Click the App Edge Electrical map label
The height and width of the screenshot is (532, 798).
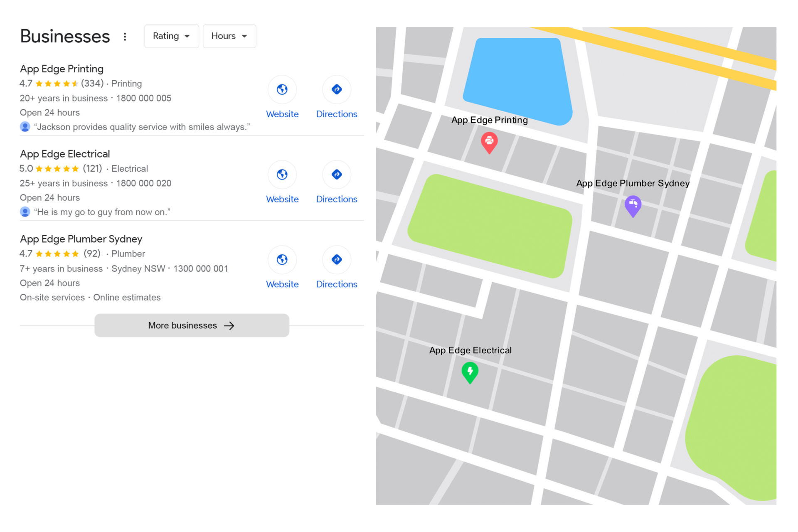tap(470, 350)
